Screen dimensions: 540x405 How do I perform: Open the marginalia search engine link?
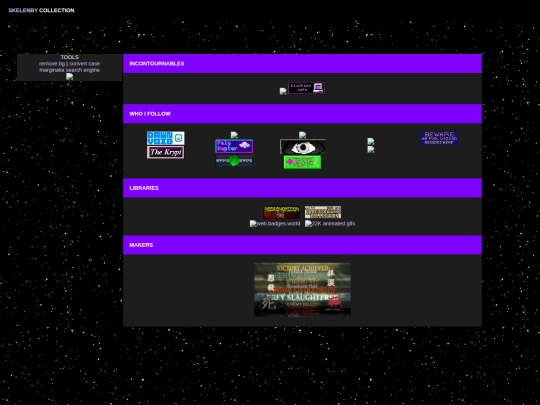(70, 70)
